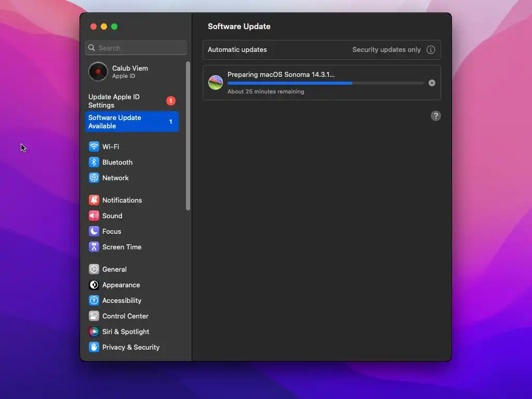Select the Focus moon icon

pos(94,231)
